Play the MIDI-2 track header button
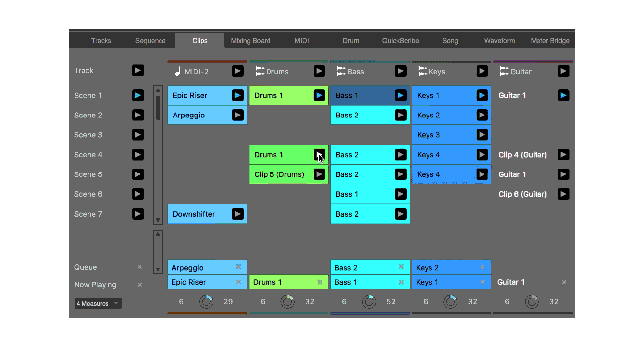 [x=238, y=71]
